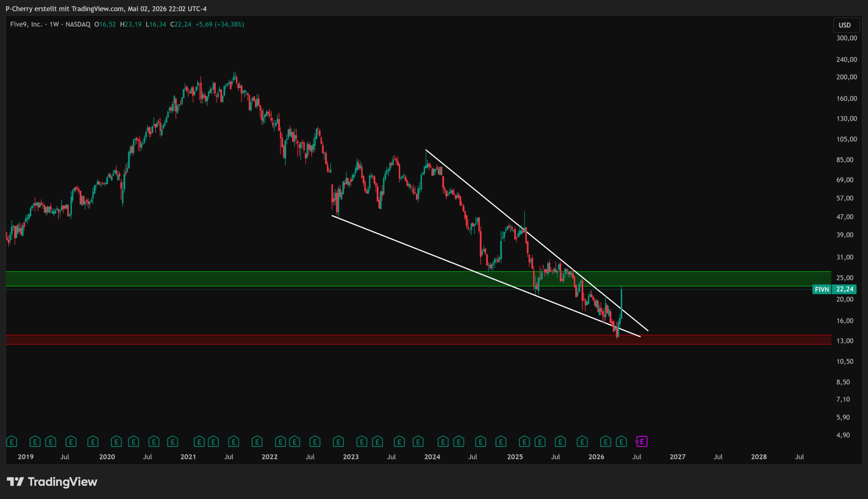Select the green resistance zone rectangle
Image resolution: width=868 pixels, height=499 pixels.
[418, 279]
